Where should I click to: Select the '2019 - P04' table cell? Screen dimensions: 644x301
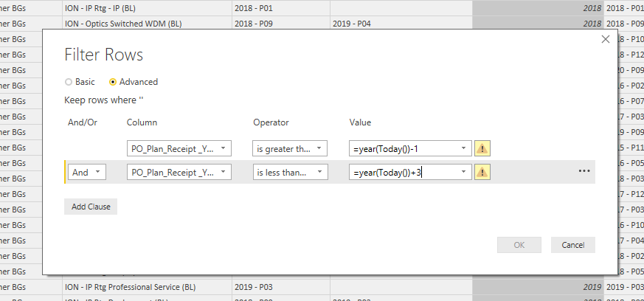tap(401, 24)
